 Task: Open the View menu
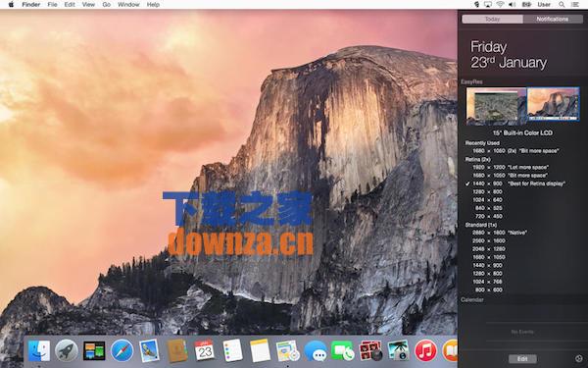click(x=88, y=5)
